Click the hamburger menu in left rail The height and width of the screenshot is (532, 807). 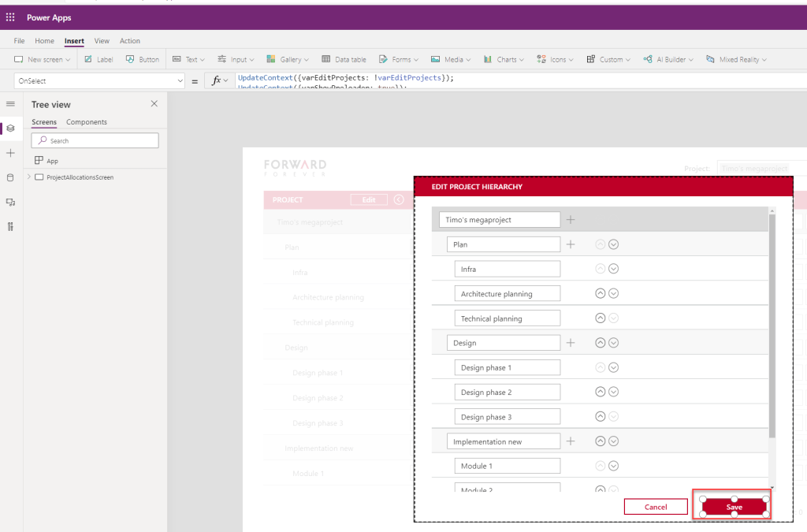(10, 104)
